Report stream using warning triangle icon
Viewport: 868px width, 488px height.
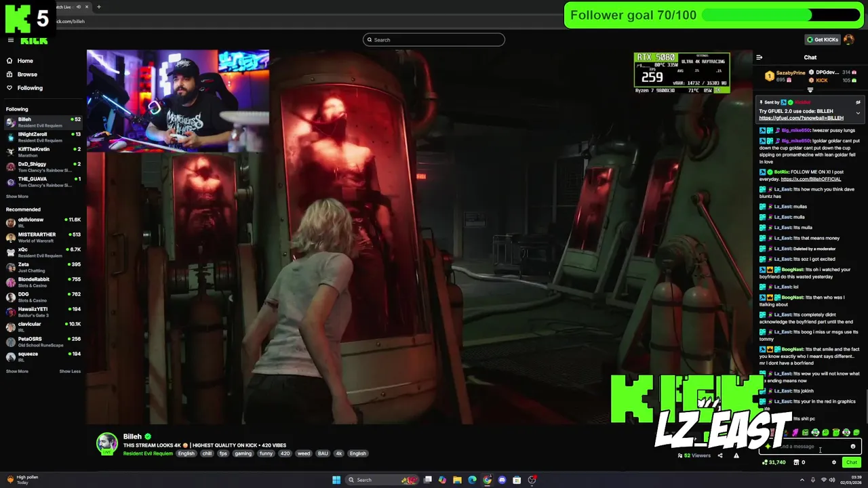coord(736,455)
